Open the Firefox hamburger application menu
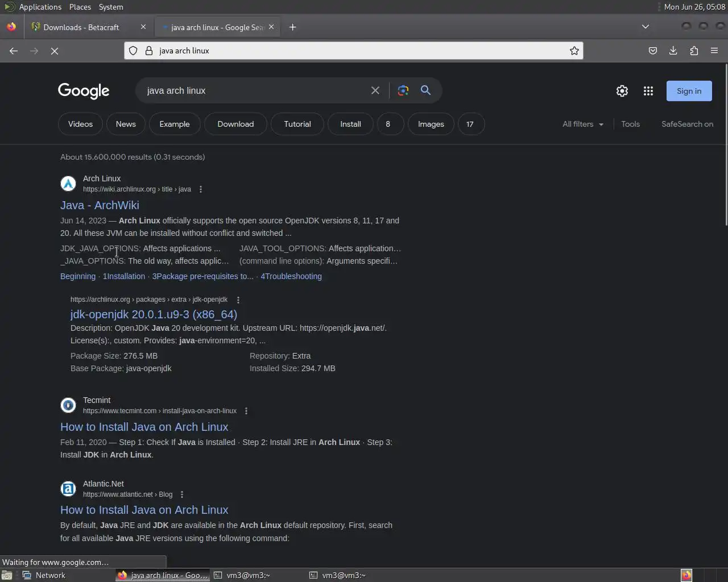Screen dimensions: 728x582 [x=714, y=51]
